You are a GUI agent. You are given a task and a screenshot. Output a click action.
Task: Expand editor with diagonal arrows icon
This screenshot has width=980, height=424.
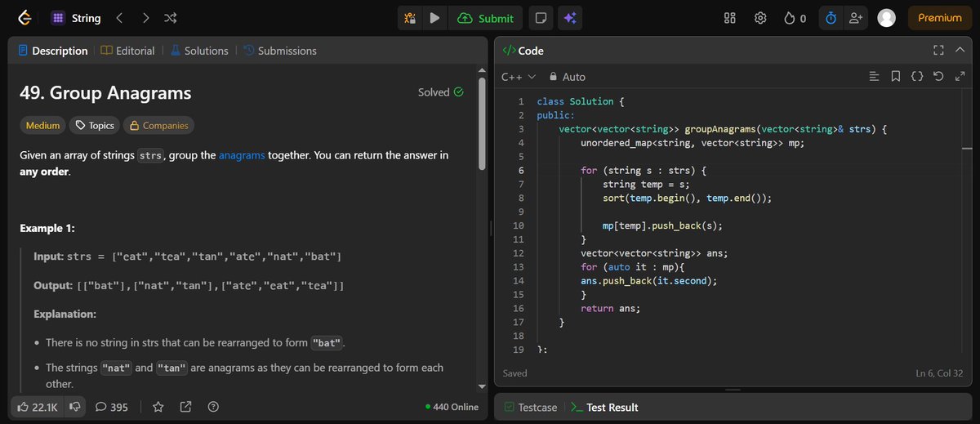click(960, 77)
